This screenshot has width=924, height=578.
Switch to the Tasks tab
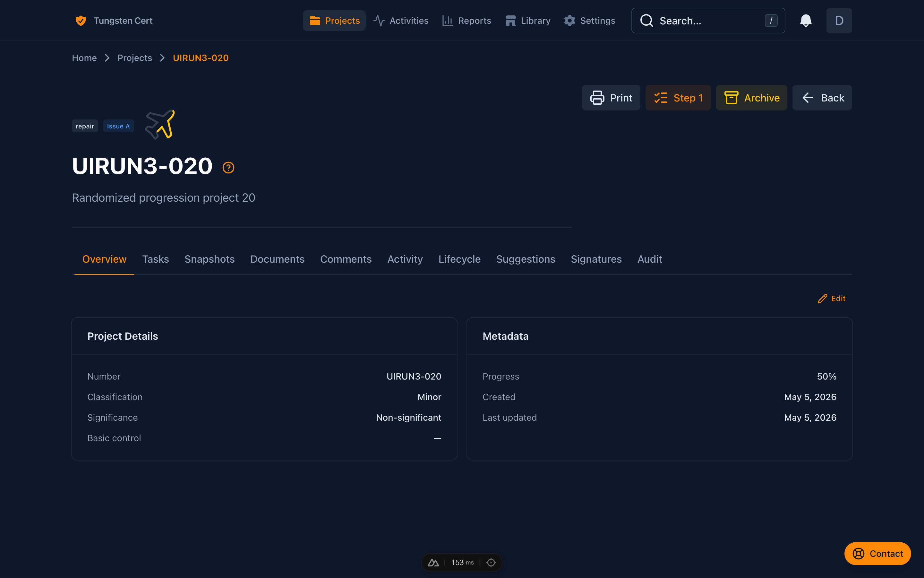coord(155,259)
